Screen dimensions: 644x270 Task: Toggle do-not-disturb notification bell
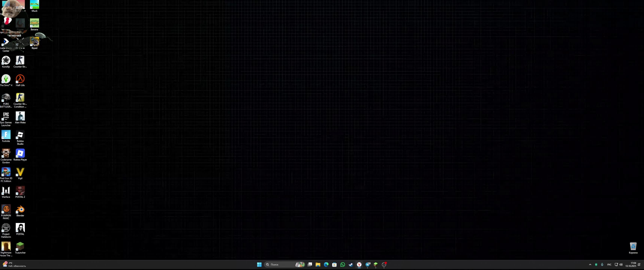click(639, 265)
